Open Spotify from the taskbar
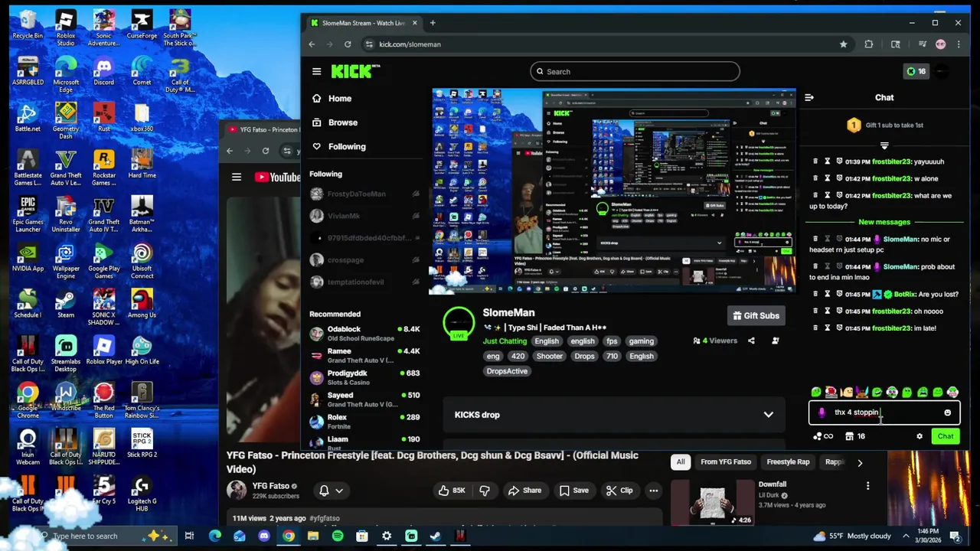This screenshot has height=551, width=980. (x=338, y=536)
